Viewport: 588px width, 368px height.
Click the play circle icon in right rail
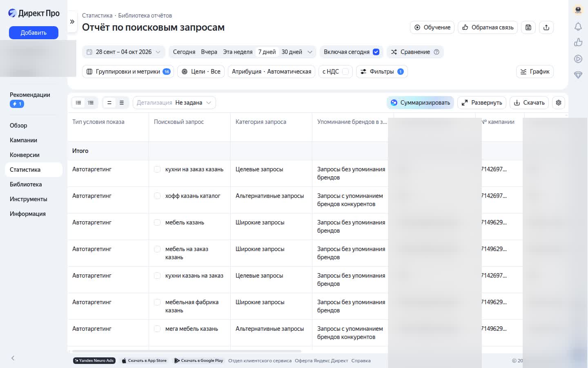(x=578, y=59)
